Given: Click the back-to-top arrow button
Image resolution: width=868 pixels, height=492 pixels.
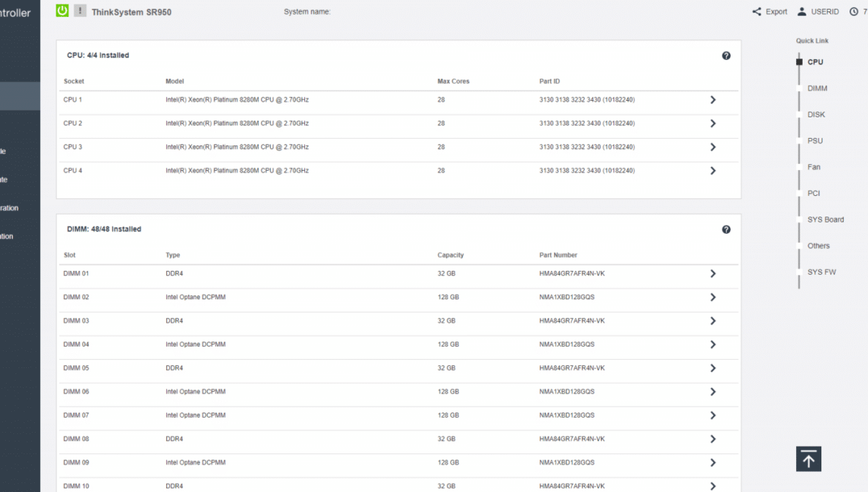Looking at the screenshot, I should coord(809,459).
